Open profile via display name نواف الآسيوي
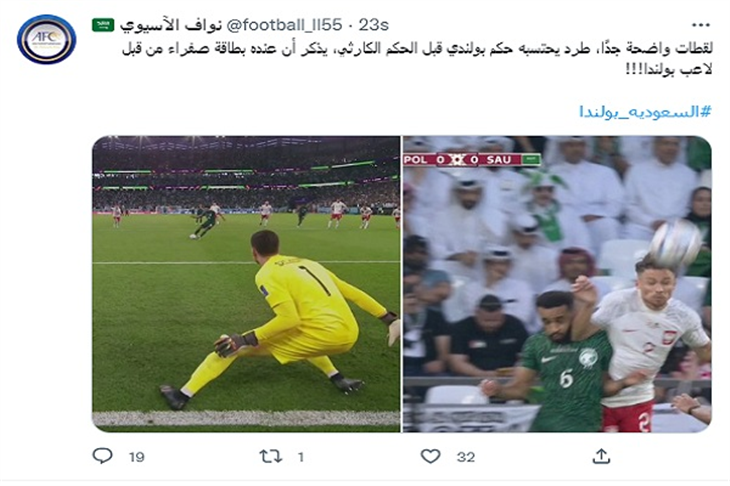The image size is (730, 486). coord(170,25)
